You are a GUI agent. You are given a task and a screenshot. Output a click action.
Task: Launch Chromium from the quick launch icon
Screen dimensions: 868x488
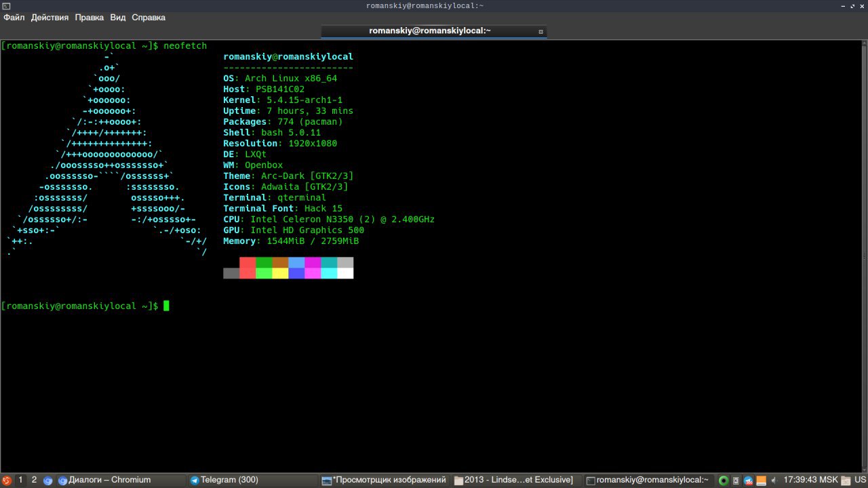point(47,481)
